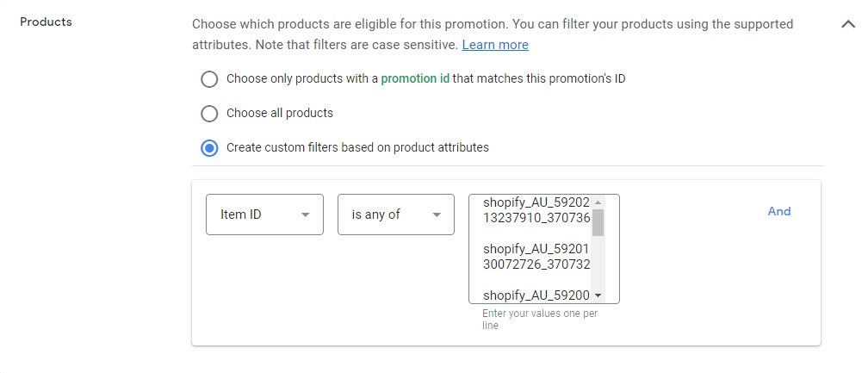Select "Create custom filters" radio button

click(209, 148)
